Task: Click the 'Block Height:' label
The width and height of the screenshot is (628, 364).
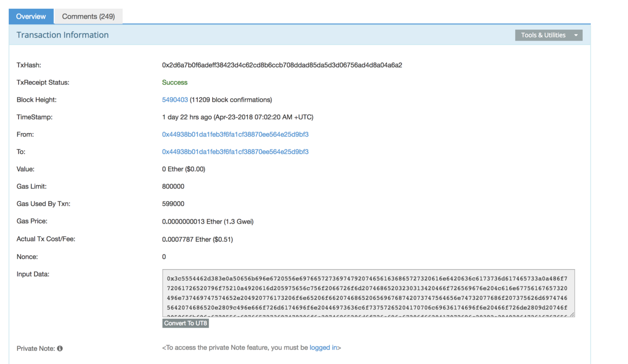Action: [37, 100]
